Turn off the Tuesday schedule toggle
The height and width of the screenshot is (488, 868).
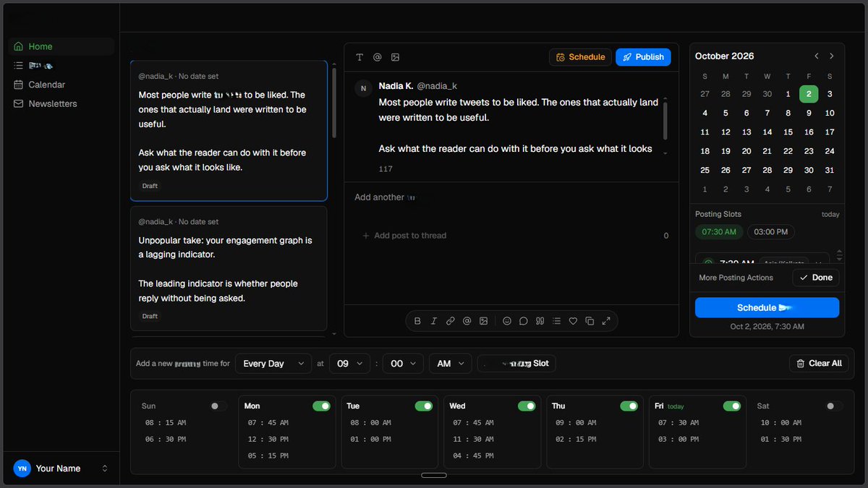pos(424,406)
